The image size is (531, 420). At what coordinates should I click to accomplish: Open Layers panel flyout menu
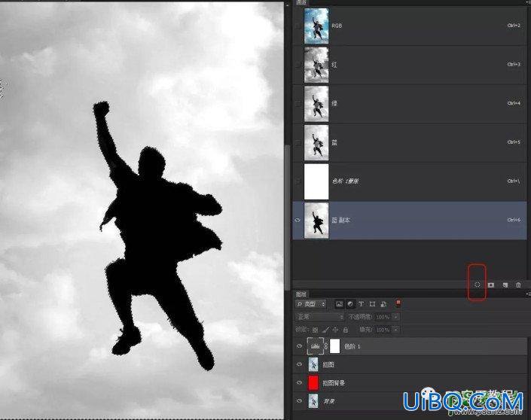(x=528, y=294)
